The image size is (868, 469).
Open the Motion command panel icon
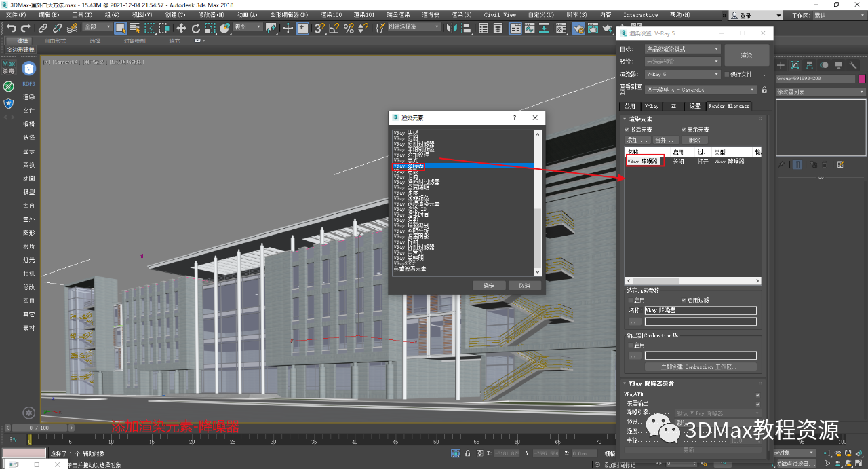(x=824, y=65)
